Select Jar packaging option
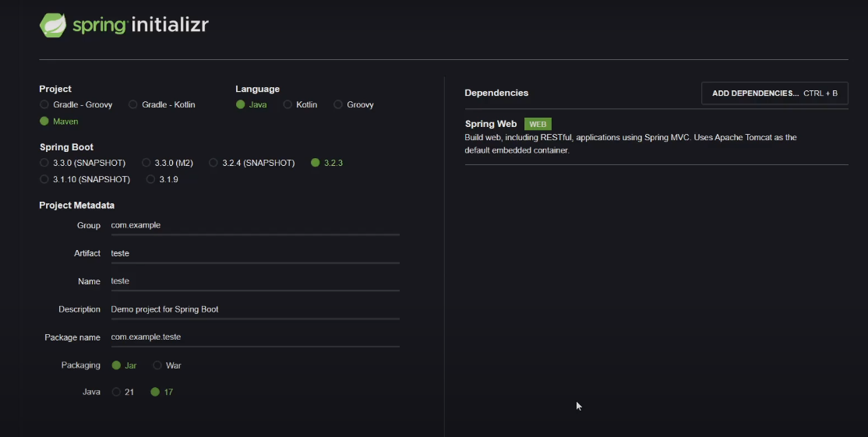This screenshot has height=437, width=868. [x=124, y=365]
